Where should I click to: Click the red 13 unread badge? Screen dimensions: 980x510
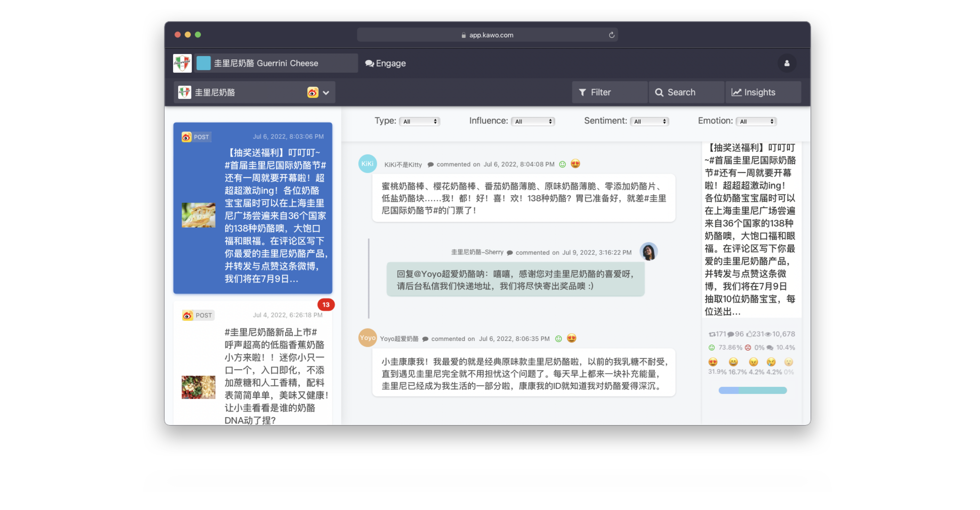[326, 304]
